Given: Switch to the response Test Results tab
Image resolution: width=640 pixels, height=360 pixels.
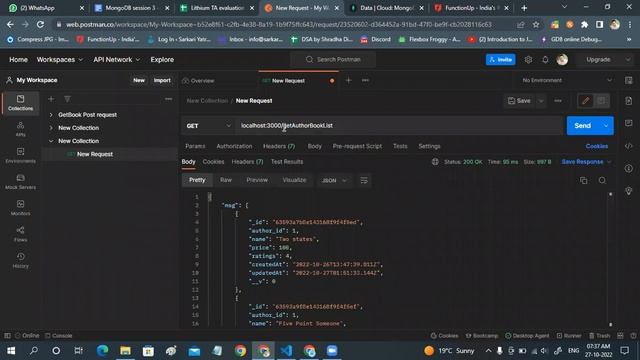Looking at the screenshot, I should tap(287, 162).
